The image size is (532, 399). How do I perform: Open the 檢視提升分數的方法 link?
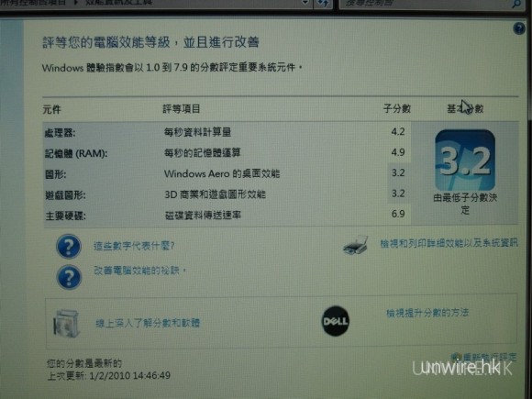pyautogui.click(x=427, y=313)
